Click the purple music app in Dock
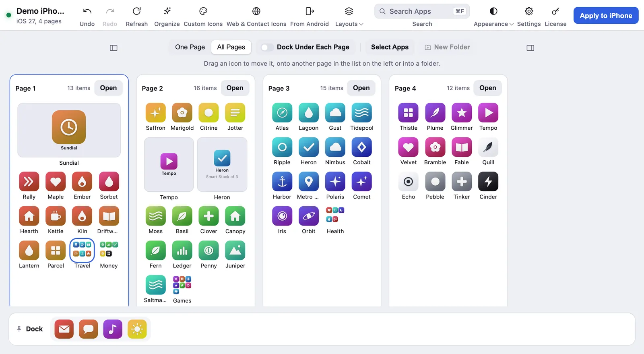The image size is (644, 354). click(113, 329)
